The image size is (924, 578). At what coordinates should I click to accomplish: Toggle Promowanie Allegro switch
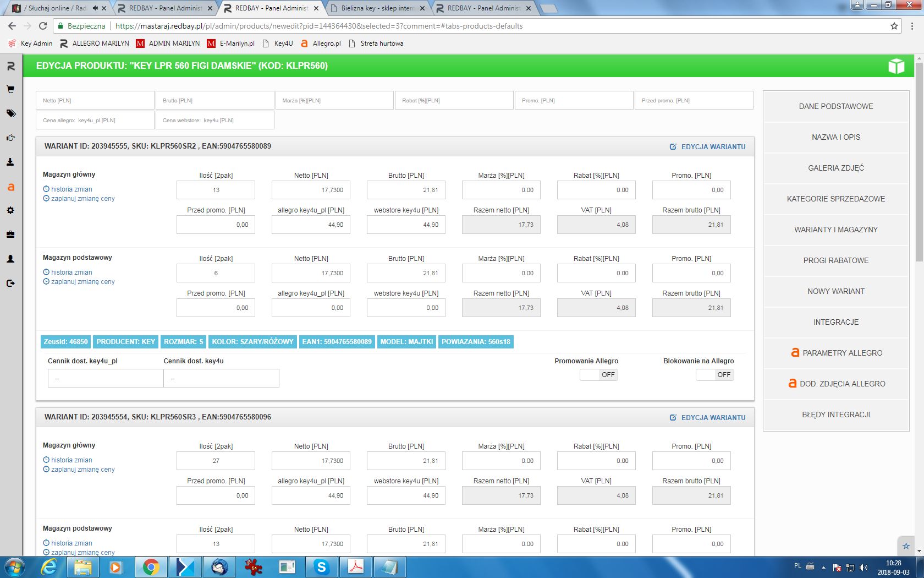pyautogui.click(x=598, y=375)
